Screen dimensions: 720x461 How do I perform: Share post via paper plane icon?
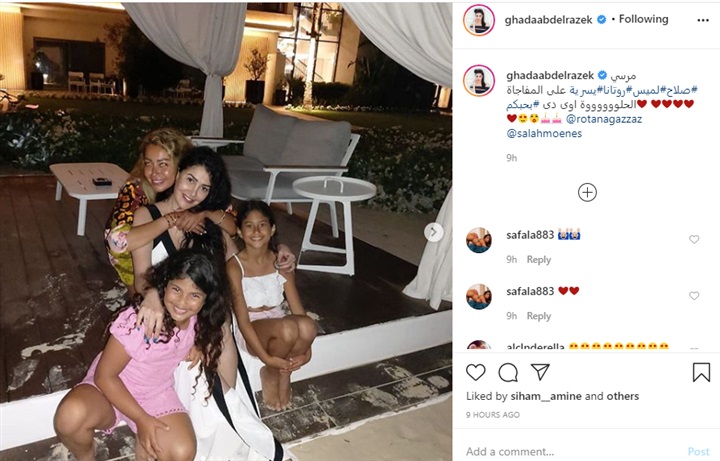[540, 372]
